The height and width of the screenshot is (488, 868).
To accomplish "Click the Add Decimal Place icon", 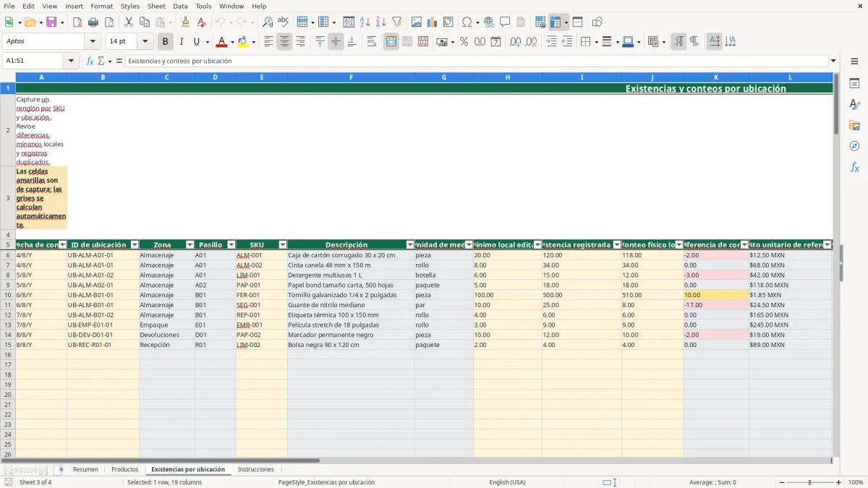I will pos(515,42).
